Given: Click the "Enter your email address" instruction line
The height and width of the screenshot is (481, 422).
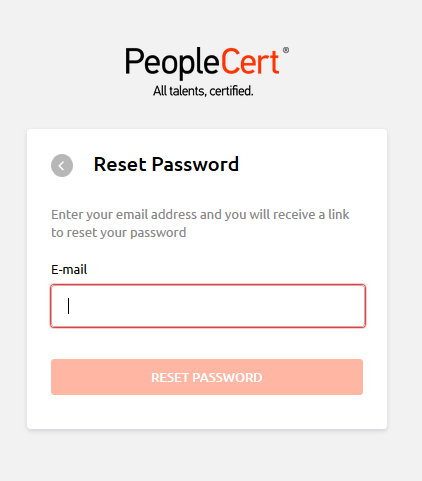Looking at the screenshot, I should (x=200, y=214).
